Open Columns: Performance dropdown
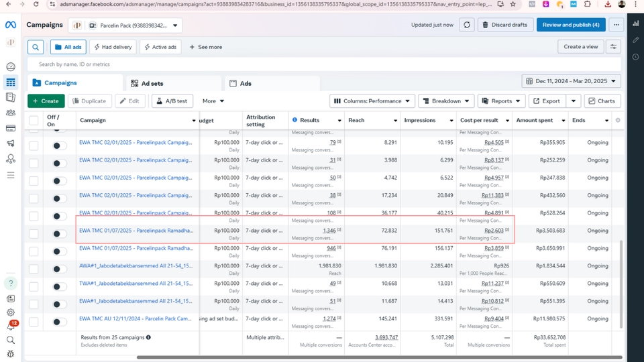The height and width of the screenshot is (362, 644). point(372,101)
